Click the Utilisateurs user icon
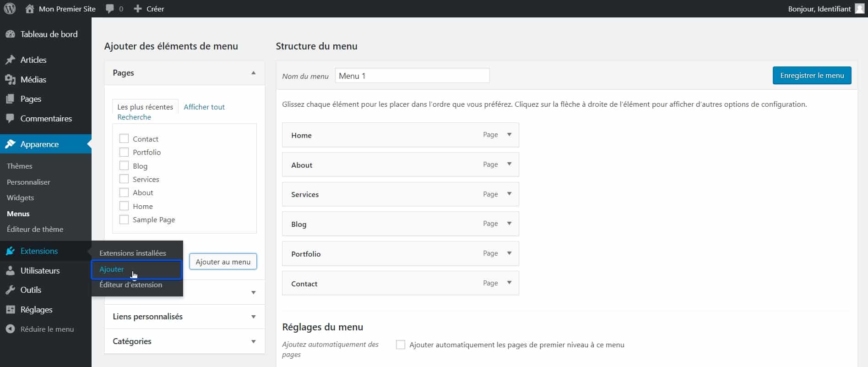Screen dimensions: 868x367 pyautogui.click(x=10, y=271)
